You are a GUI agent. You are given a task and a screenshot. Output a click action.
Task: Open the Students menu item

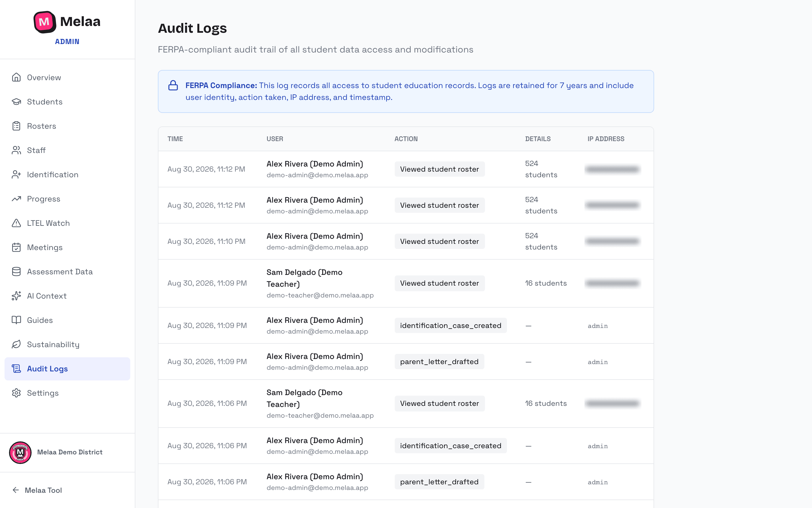67,102
